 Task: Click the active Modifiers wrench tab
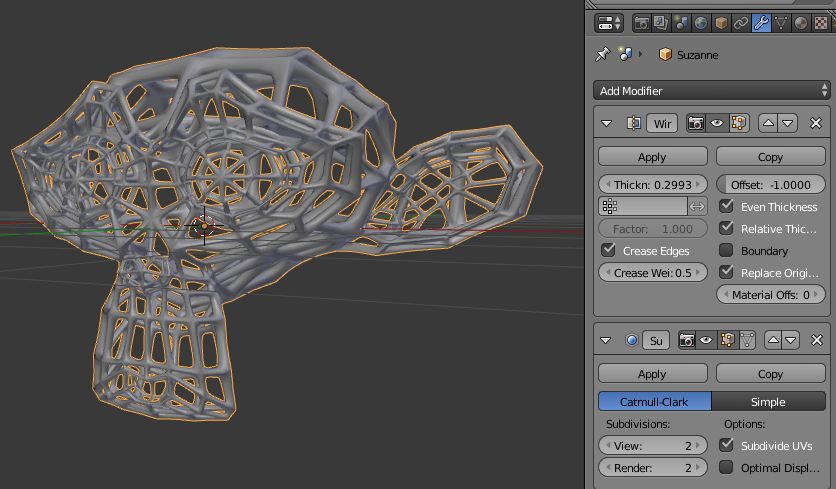click(x=761, y=23)
